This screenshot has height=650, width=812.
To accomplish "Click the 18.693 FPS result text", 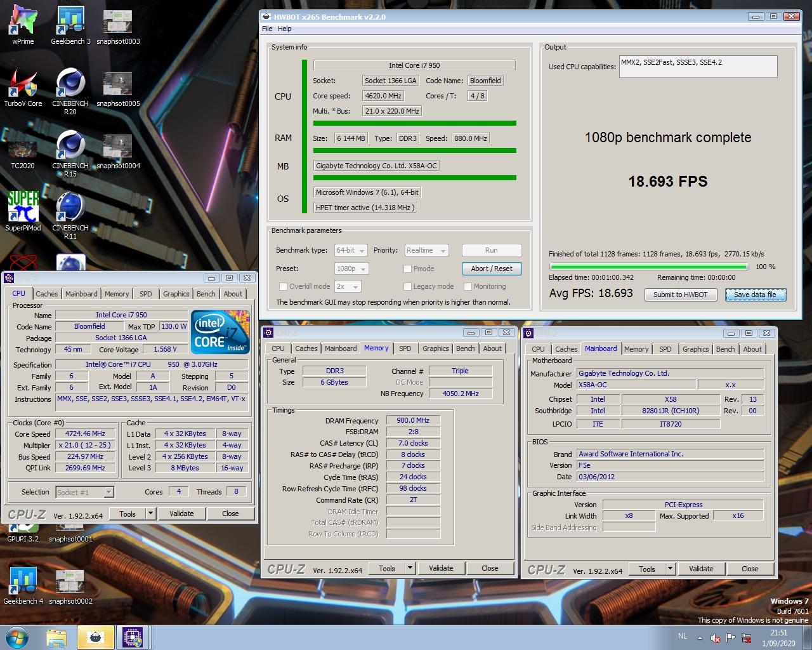I will pyautogui.click(x=668, y=182).
